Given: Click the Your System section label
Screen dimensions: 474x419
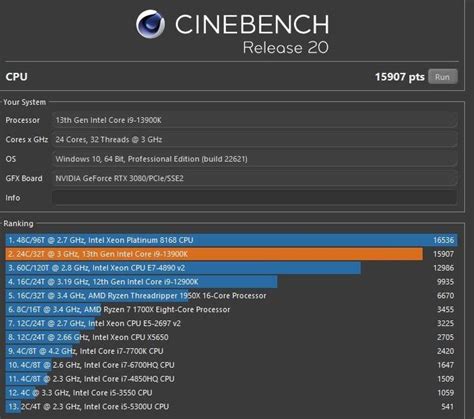Looking at the screenshot, I should (25, 102).
